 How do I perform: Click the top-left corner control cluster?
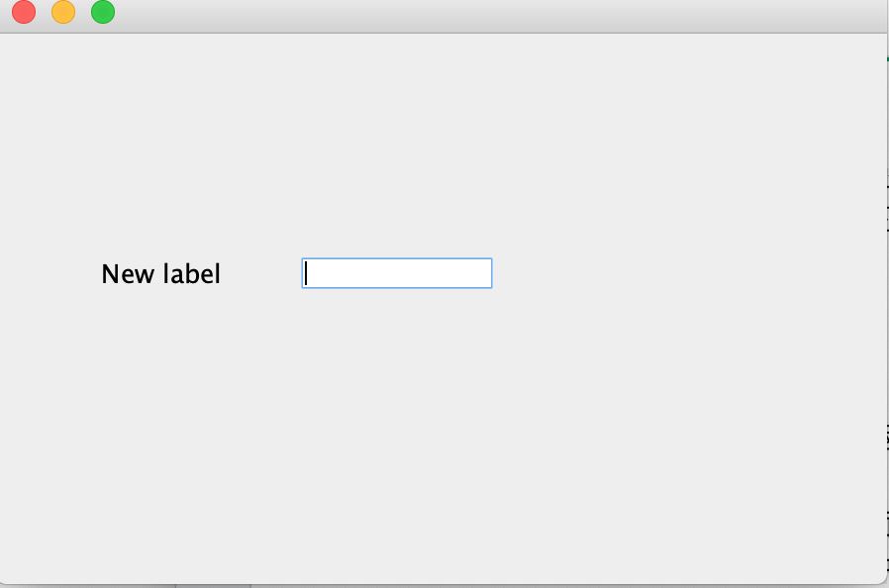coord(62,12)
